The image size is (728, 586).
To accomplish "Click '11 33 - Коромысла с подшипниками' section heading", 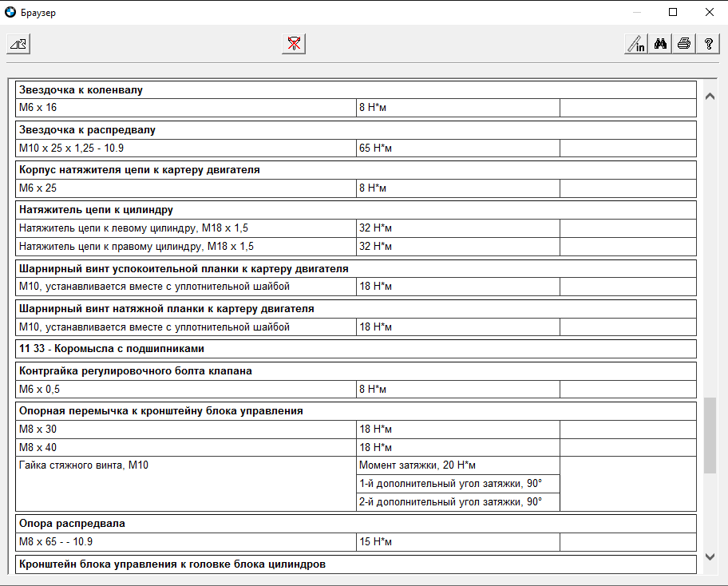I will (x=355, y=349).
